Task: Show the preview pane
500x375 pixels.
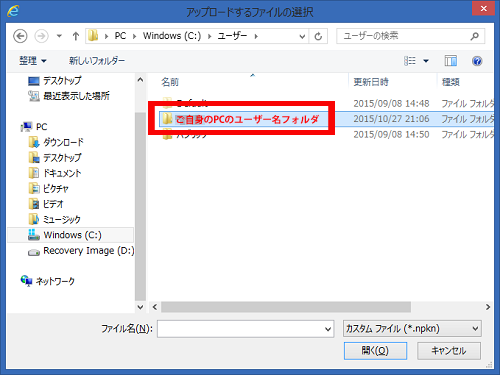Action: pyautogui.click(x=451, y=61)
